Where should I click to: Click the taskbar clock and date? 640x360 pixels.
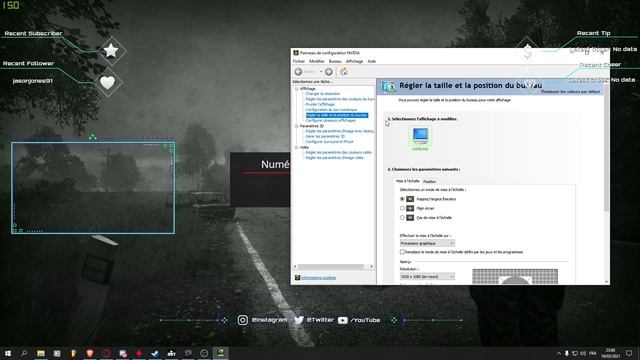(611, 353)
